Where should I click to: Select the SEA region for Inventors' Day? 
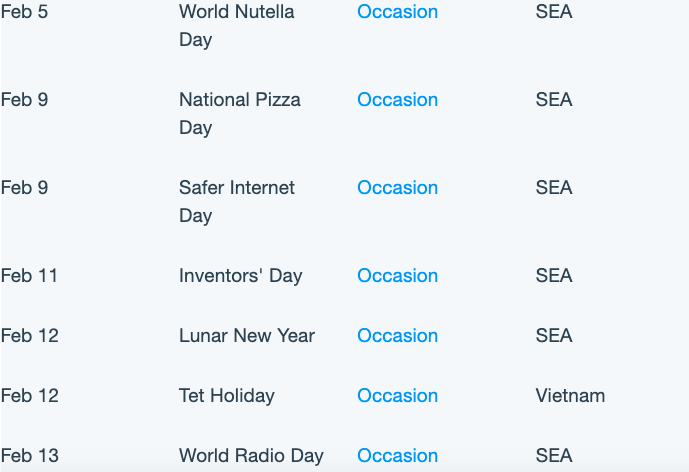coord(554,276)
